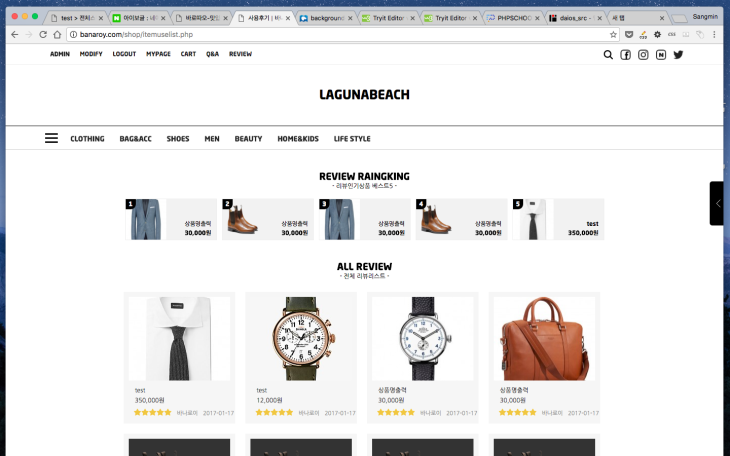Select the LIFE STYLE category
This screenshot has width=730, height=456.
352,139
